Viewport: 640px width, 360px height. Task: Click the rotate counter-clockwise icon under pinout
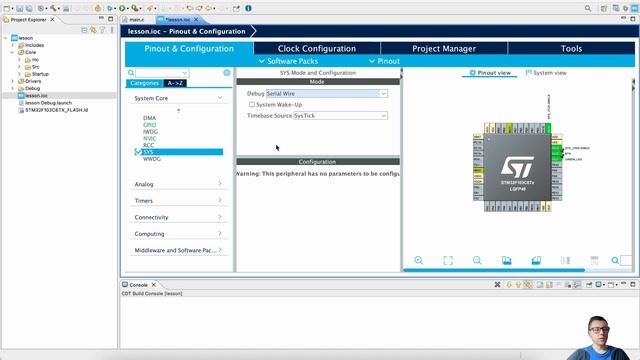tap(536, 260)
